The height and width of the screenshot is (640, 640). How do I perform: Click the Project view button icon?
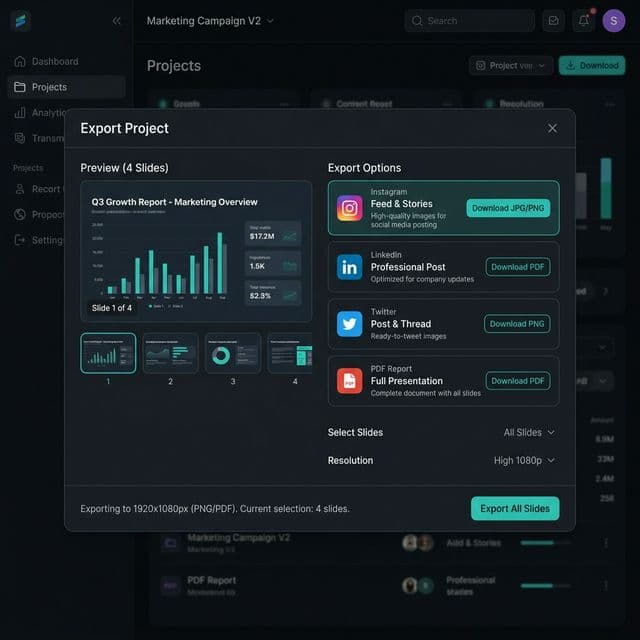click(481, 66)
